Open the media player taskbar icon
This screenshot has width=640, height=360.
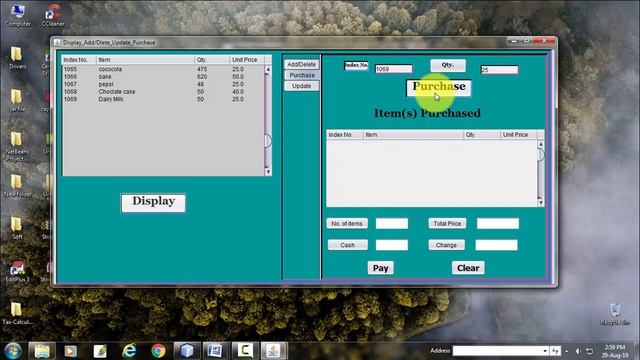tap(70, 351)
